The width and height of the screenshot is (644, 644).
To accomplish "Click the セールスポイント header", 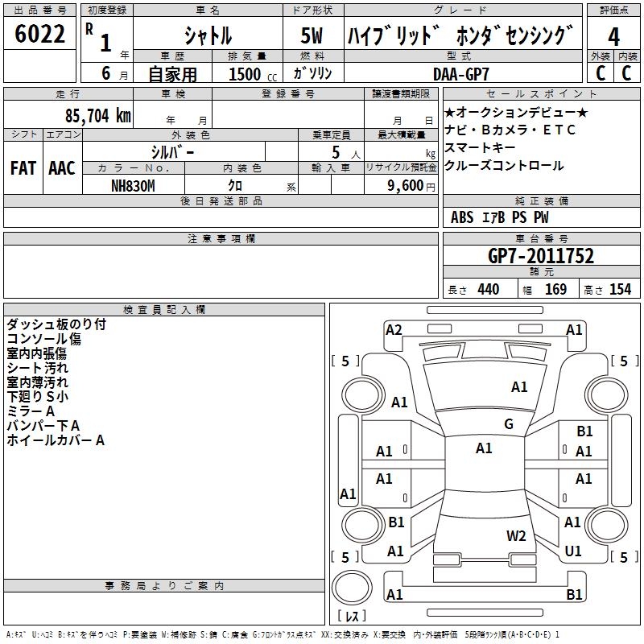I will [x=541, y=93].
